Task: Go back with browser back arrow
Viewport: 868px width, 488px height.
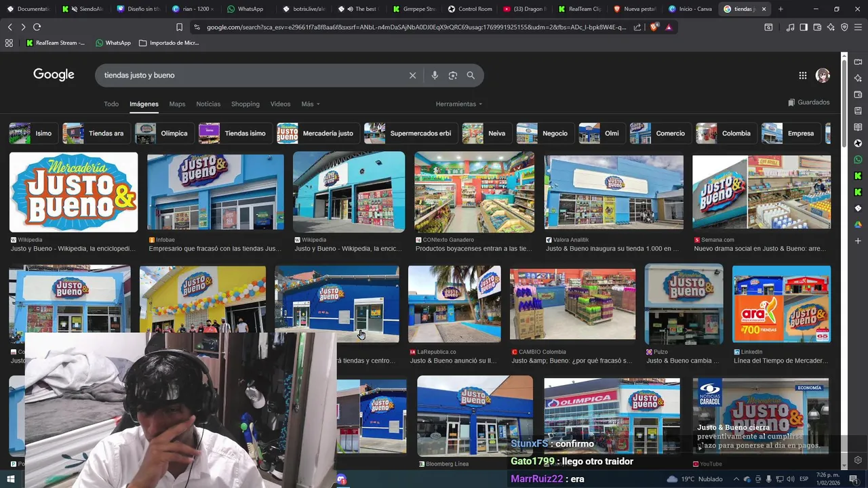Action: tap(9, 27)
